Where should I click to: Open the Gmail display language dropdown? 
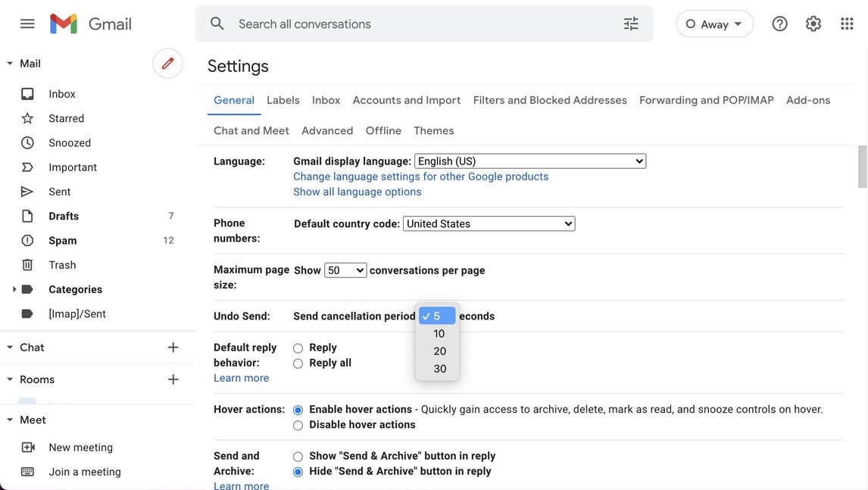(x=530, y=161)
